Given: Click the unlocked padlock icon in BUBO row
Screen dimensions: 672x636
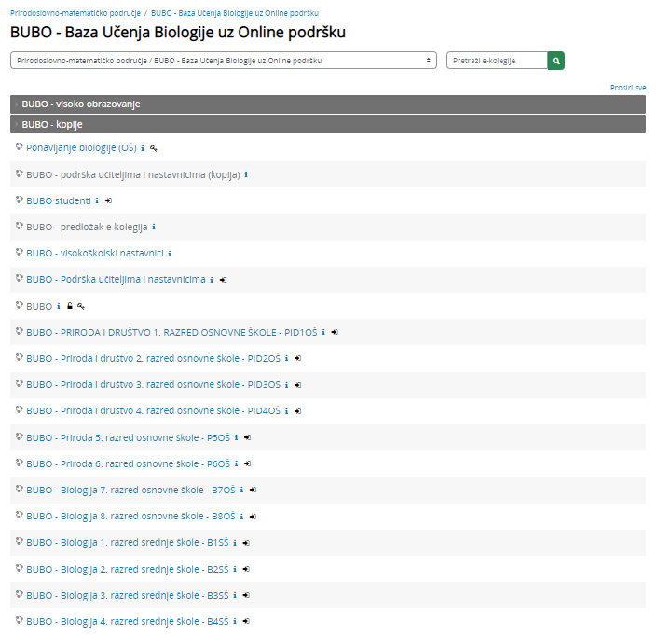Looking at the screenshot, I should 70,306.
